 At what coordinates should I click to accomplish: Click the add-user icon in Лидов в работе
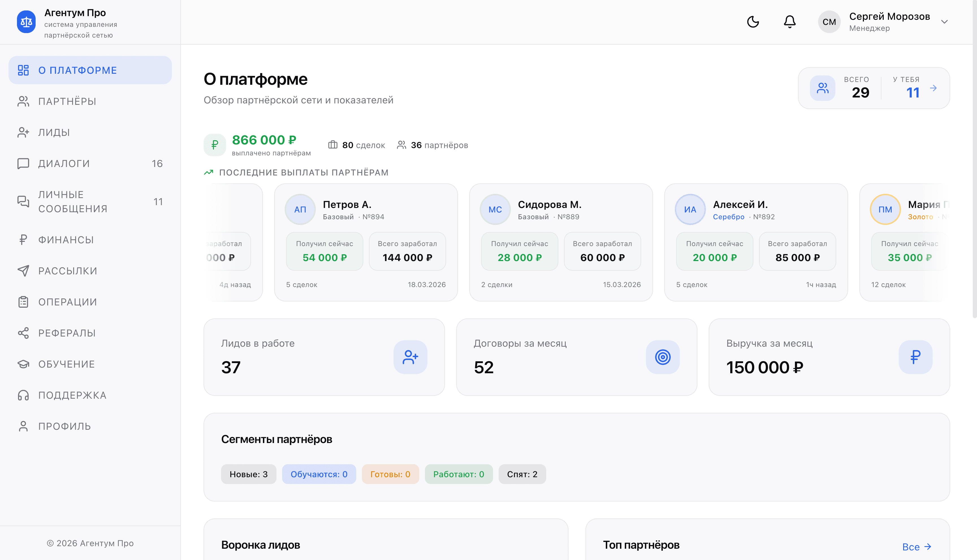click(410, 357)
